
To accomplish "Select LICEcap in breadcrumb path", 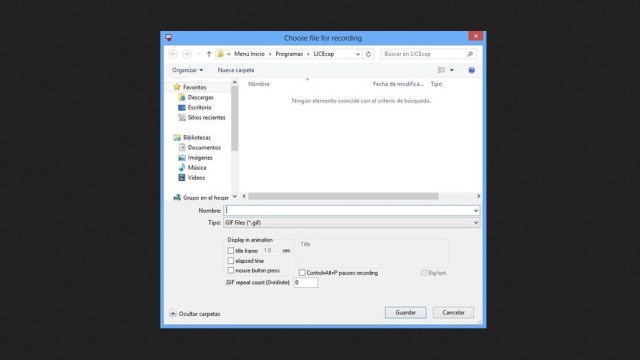I will [324, 54].
